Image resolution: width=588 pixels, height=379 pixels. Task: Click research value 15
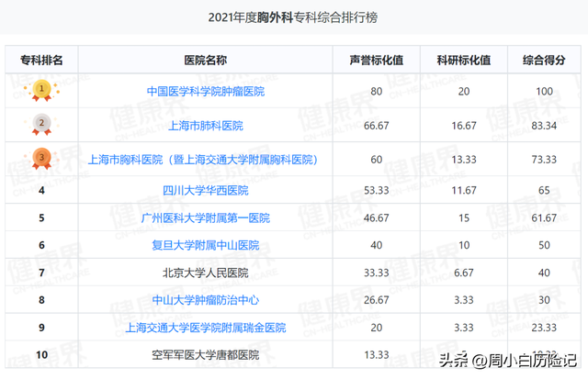[x=464, y=218]
